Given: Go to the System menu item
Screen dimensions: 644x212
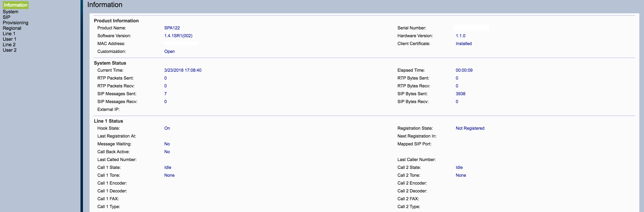Looking at the screenshot, I should pos(11,12).
